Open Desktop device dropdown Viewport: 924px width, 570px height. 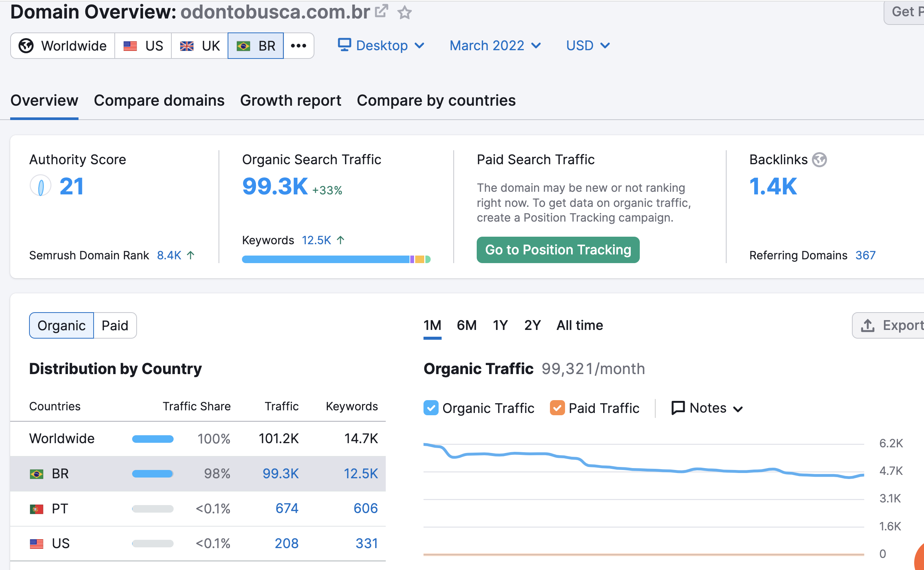pyautogui.click(x=381, y=46)
